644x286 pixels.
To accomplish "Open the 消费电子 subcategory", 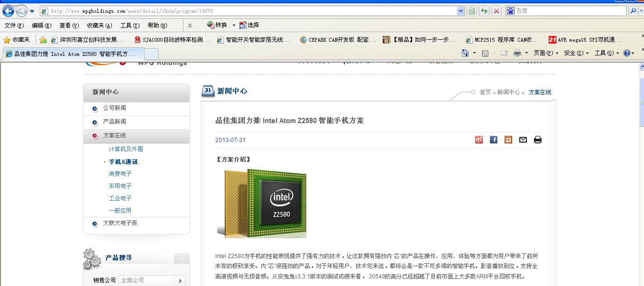I will [120, 174].
